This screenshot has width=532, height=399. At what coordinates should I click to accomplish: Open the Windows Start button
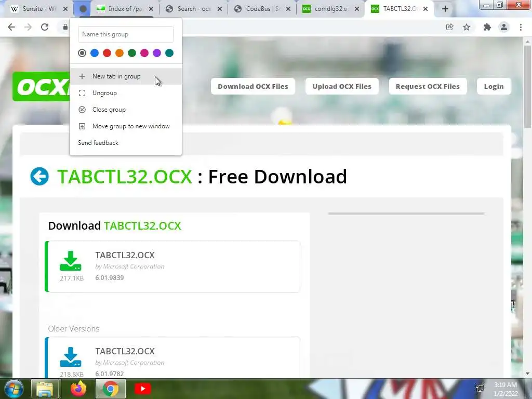[13, 389]
